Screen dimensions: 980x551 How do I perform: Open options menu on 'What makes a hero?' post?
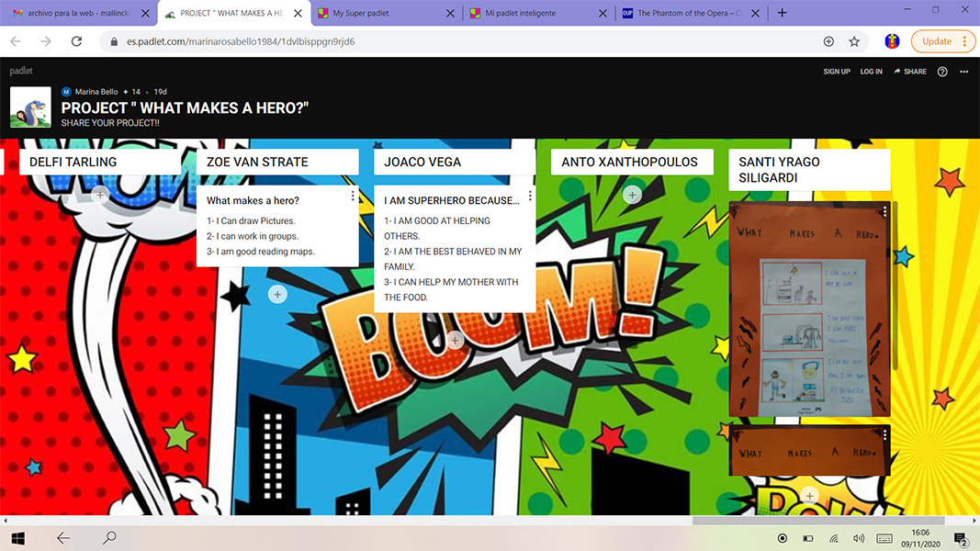pos(353,196)
